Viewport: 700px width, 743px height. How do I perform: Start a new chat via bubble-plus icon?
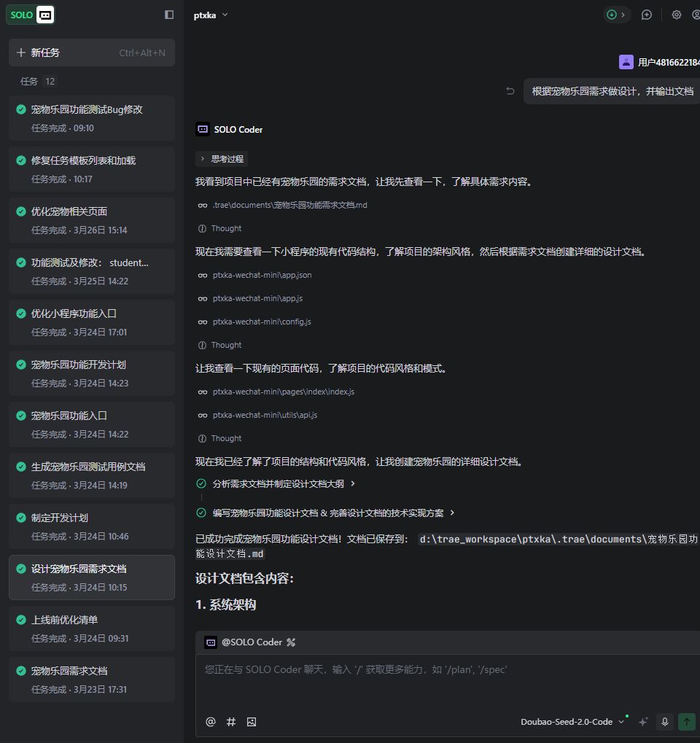point(646,15)
